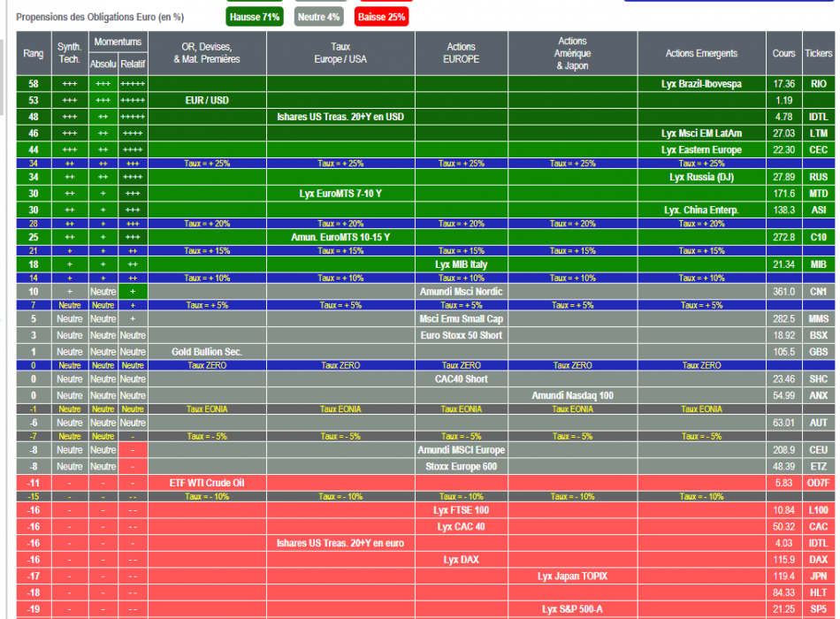Click the RIO ticker
The width and height of the screenshot is (840, 619).
click(x=819, y=84)
